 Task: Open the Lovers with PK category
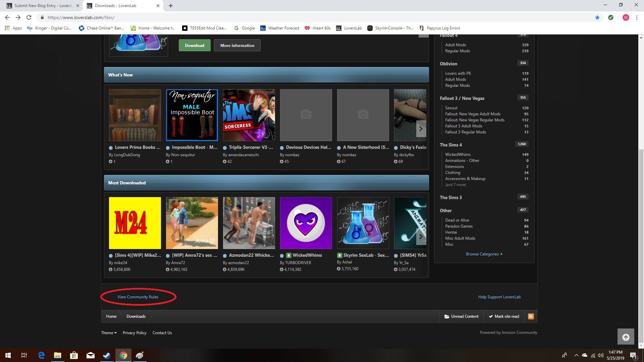pyautogui.click(x=458, y=73)
